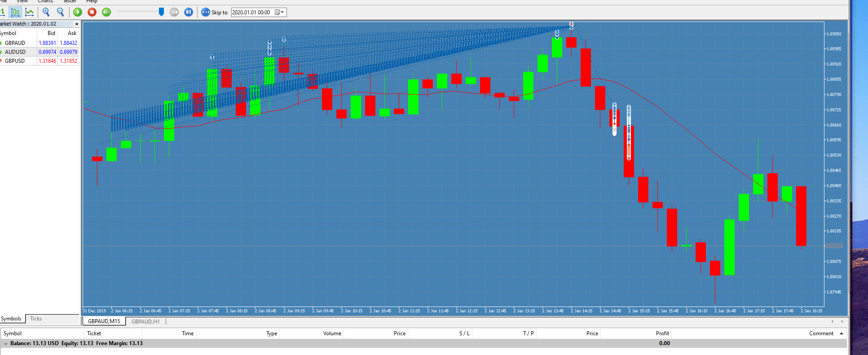Select AUDUSD in Market Watch
The height and width of the screenshot is (355, 868).
point(15,52)
